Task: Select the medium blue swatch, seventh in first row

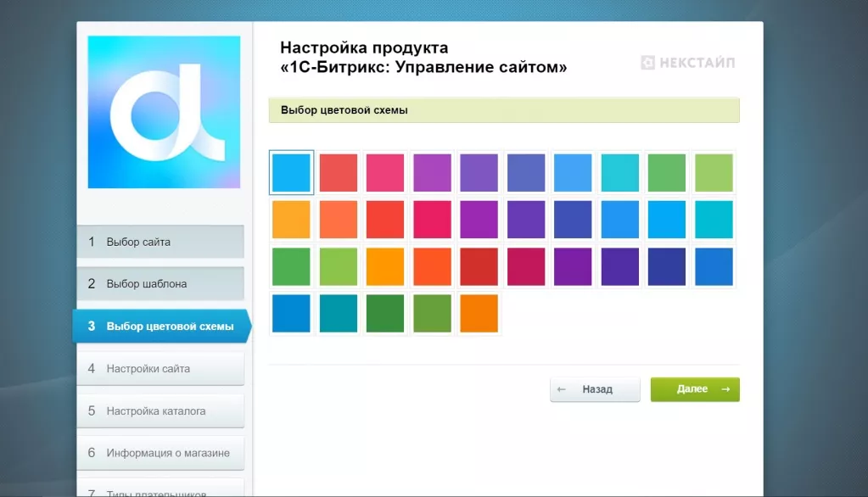Action: 573,173
